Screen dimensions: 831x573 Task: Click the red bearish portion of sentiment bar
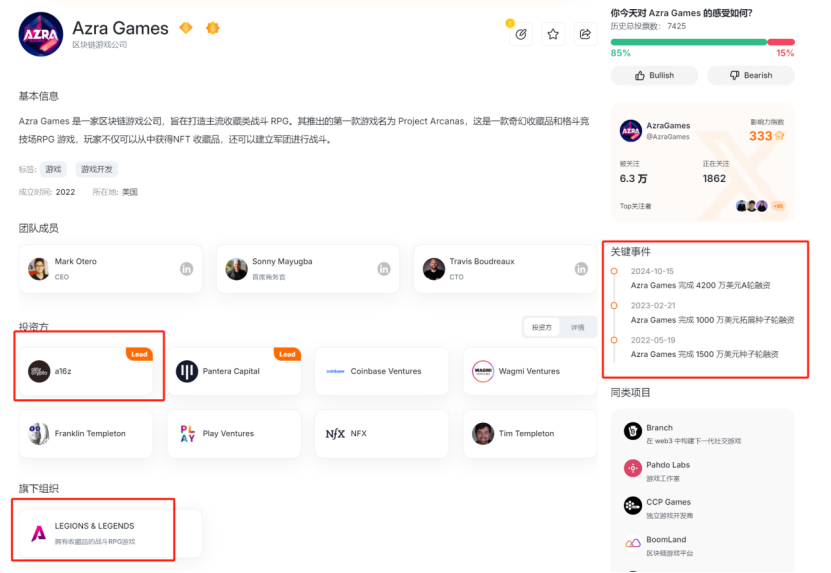781,42
